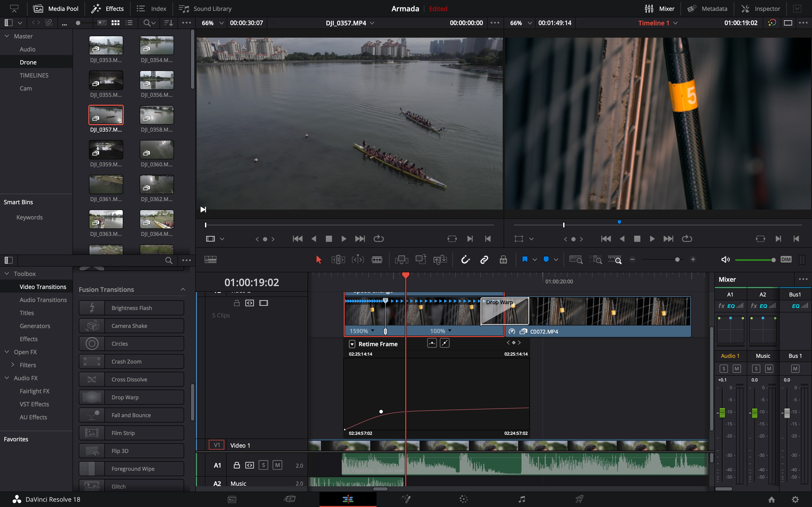Select the arrow Selection Mode tool

click(319, 260)
